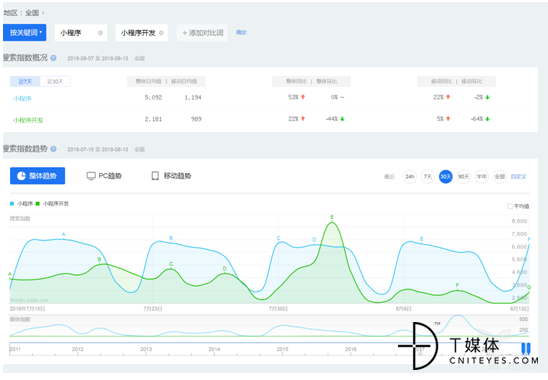Image resolution: width=548 pixels, height=380 pixels.
Task: Click 2015 on the timeline overview
Action: 282,349
